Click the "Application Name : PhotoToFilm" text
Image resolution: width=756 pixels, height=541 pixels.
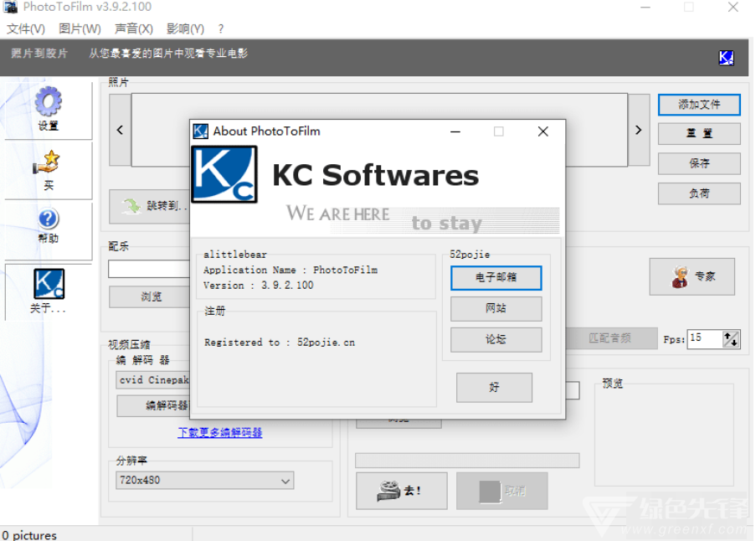tap(291, 270)
